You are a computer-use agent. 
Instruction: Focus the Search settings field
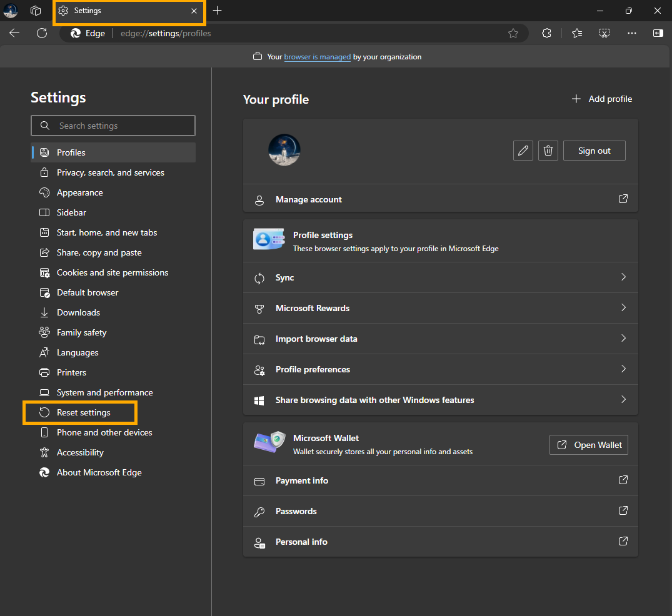[113, 126]
